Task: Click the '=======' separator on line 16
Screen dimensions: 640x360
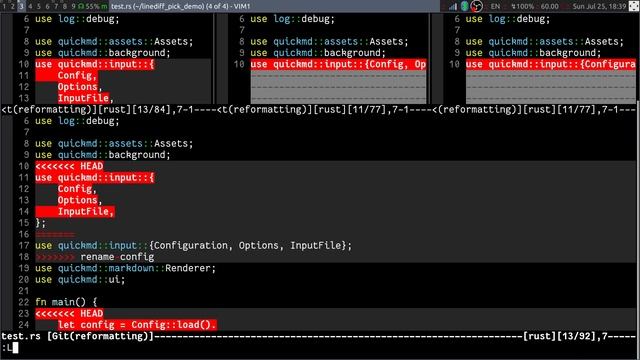Action: [55, 234]
